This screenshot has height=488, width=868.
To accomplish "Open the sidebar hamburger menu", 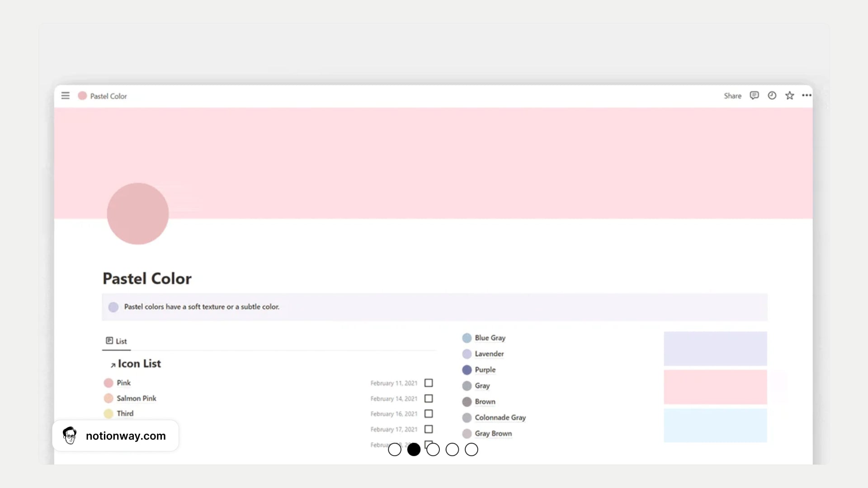I will 66,96.
